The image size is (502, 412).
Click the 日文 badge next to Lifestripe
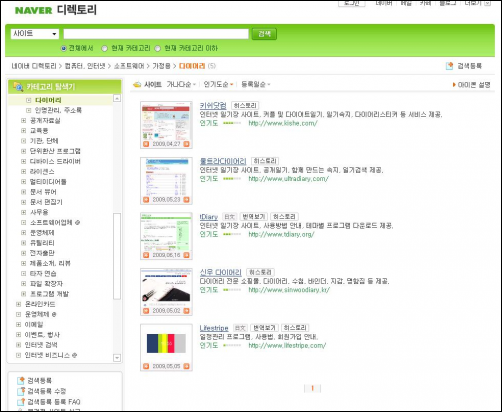tap(240, 328)
